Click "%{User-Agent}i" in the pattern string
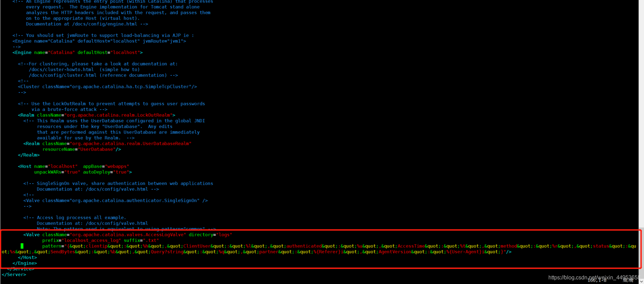Screen dimensions: 644x284 465,252
